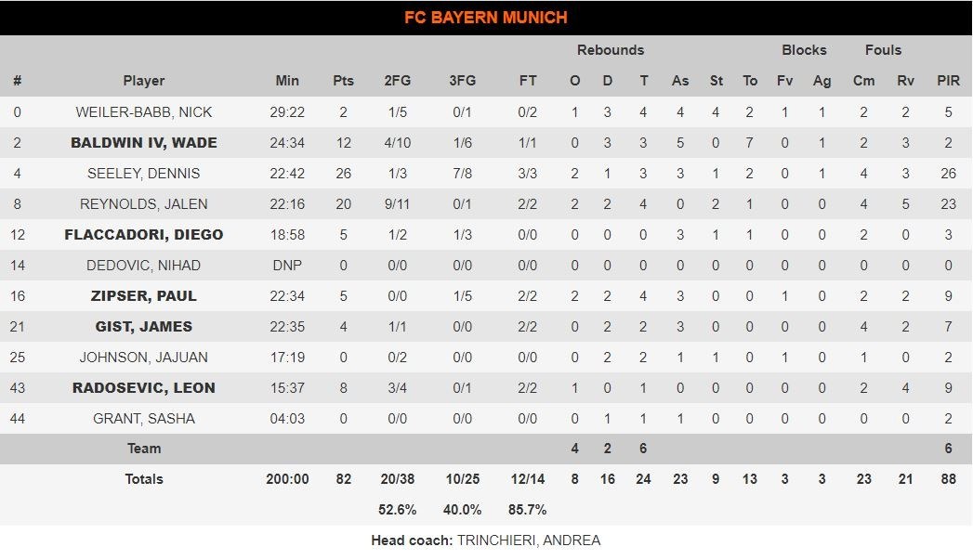
Task: Click the FLACCADORI, DIEGO link
Action: (144, 235)
